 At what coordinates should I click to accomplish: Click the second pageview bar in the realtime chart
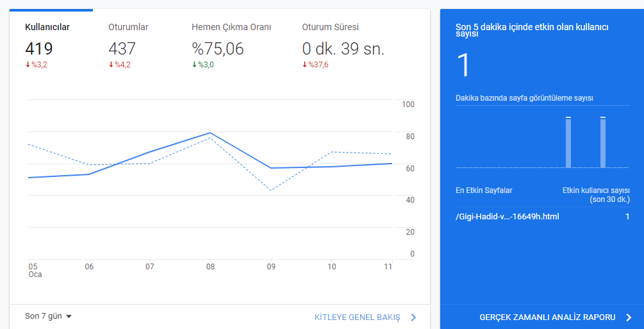603,142
